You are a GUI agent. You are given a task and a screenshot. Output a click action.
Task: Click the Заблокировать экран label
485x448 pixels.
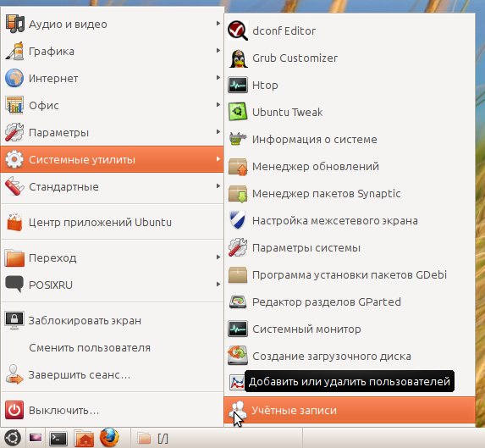85,321
